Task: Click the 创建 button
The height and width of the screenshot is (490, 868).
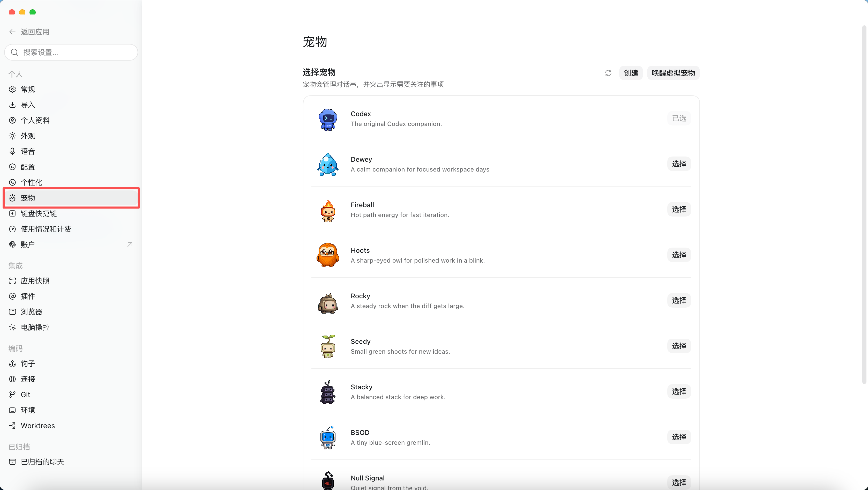Action: coord(631,73)
